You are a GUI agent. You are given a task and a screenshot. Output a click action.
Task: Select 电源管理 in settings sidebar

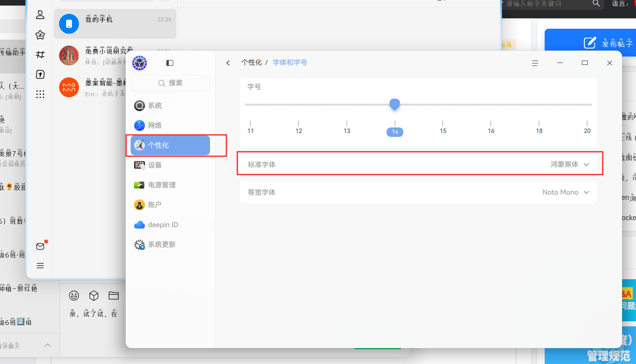[x=170, y=185]
